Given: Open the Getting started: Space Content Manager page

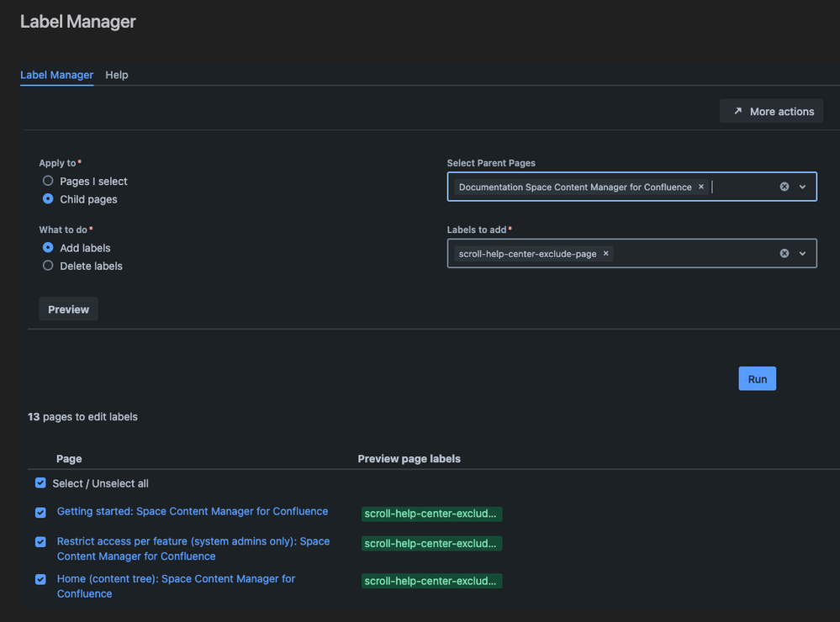Looking at the screenshot, I should [x=192, y=511].
